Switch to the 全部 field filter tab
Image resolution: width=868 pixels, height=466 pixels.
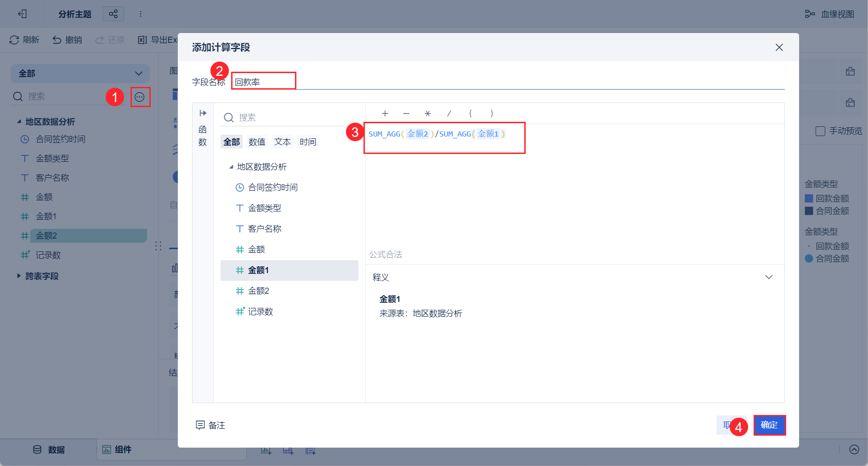click(232, 142)
